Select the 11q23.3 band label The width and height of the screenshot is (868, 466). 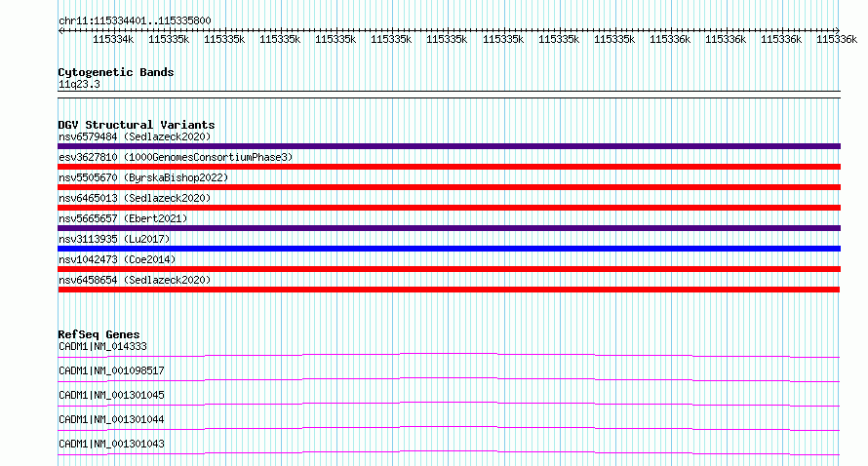coord(79,84)
